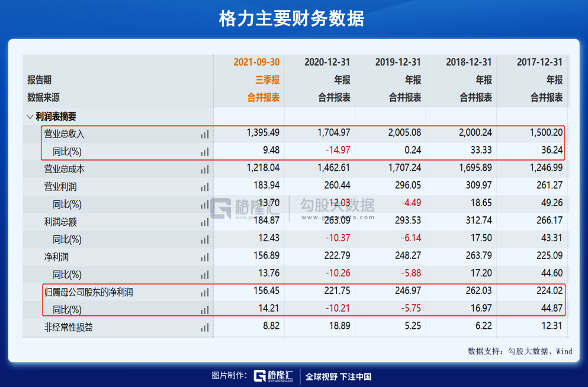Collapse the 利润表摘要 section chevron
This screenshot has width=588, height=387.
coord(30,117)
